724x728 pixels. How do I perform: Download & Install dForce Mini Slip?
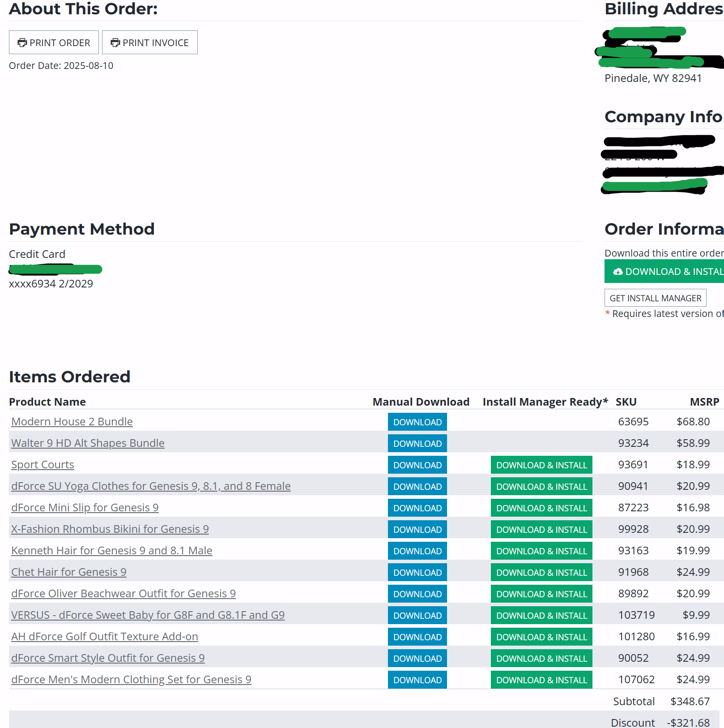541,508
